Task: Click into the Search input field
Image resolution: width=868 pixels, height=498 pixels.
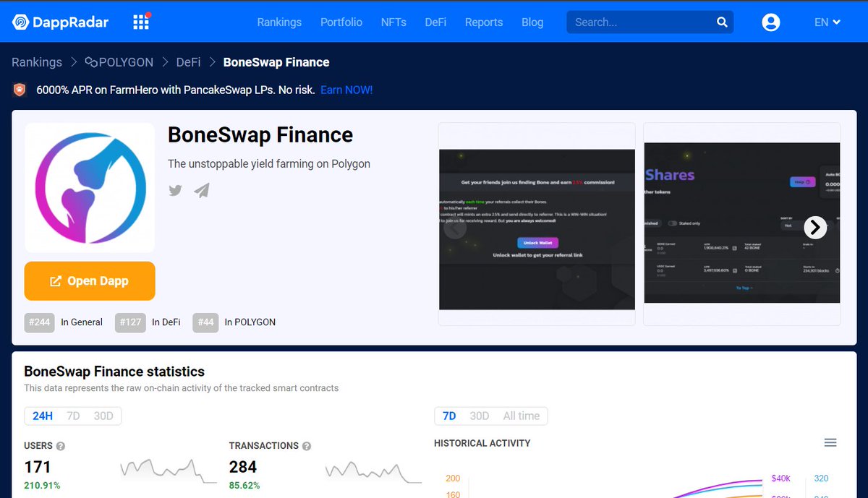Action: click(640, 22)
